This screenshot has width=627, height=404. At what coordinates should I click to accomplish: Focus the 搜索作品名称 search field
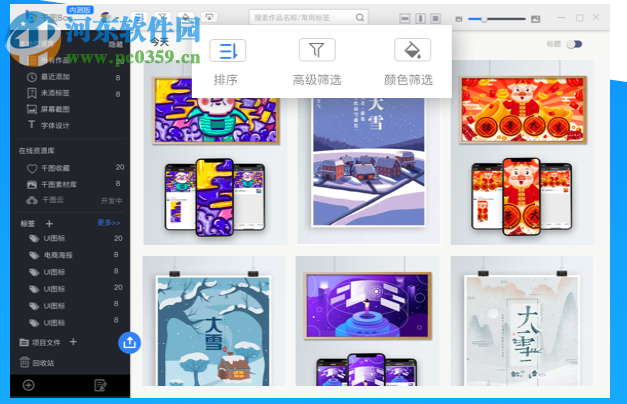coord(308,18)
